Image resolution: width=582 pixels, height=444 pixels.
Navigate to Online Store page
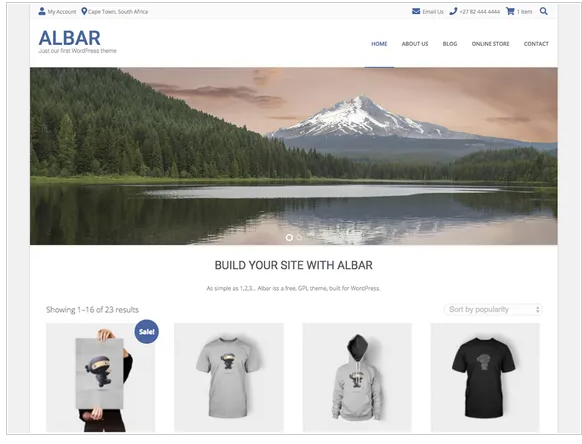490,44
